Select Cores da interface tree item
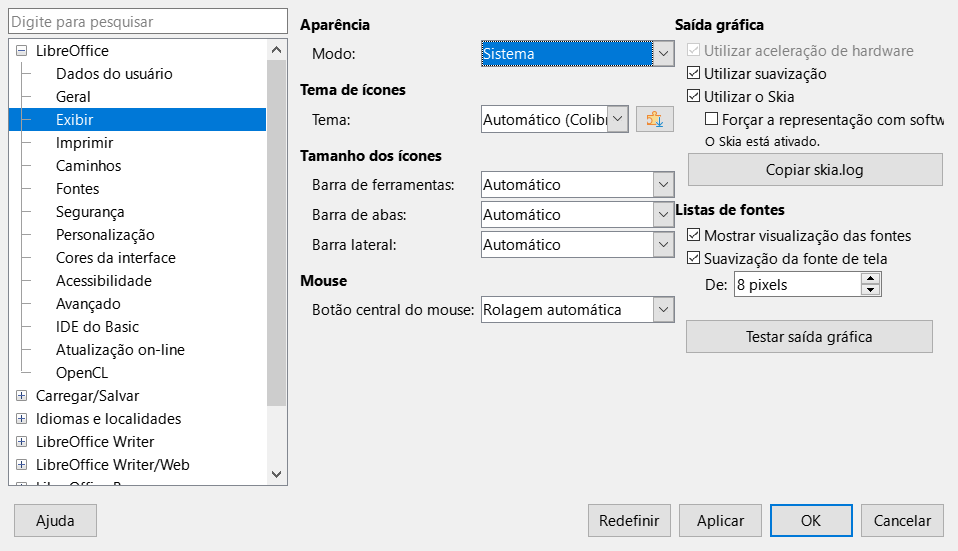958x551 pixels. click(x=115, y=258)
